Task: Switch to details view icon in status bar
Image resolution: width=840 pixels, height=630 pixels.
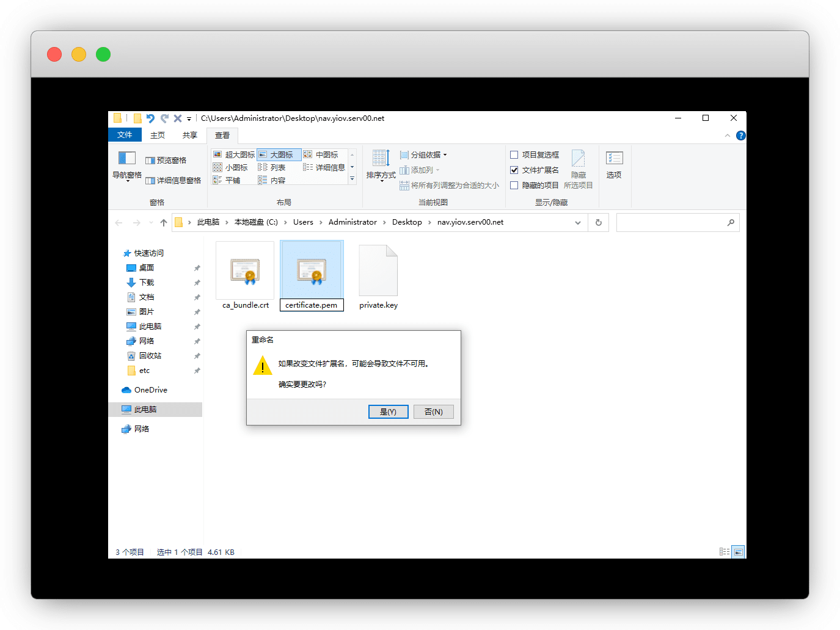Action: pyautogui.click(x=725, y=552)
